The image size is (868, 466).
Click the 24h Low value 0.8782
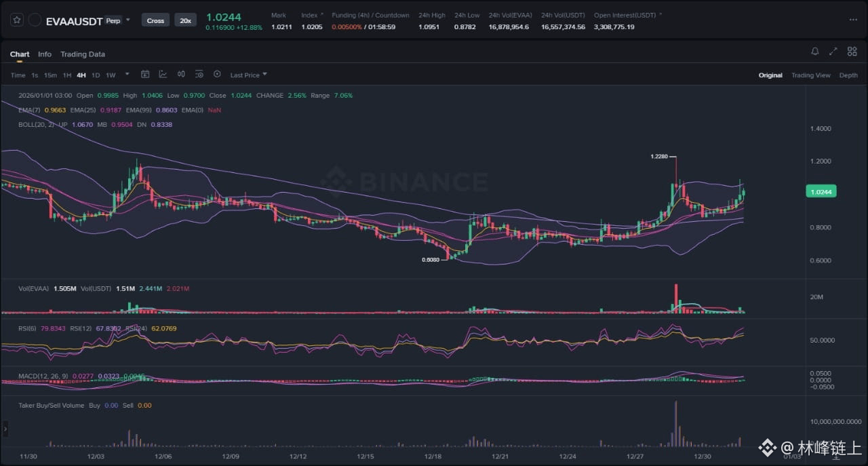point(465,27)
